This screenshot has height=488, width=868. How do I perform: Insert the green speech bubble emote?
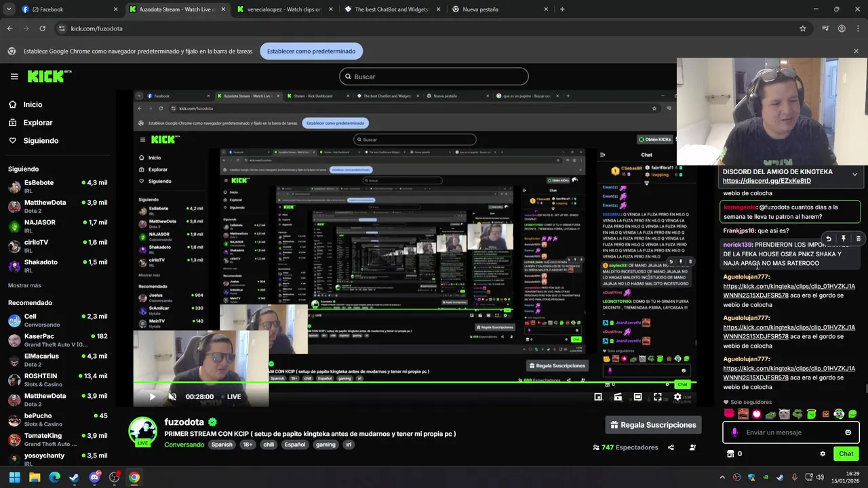point(852,414)
